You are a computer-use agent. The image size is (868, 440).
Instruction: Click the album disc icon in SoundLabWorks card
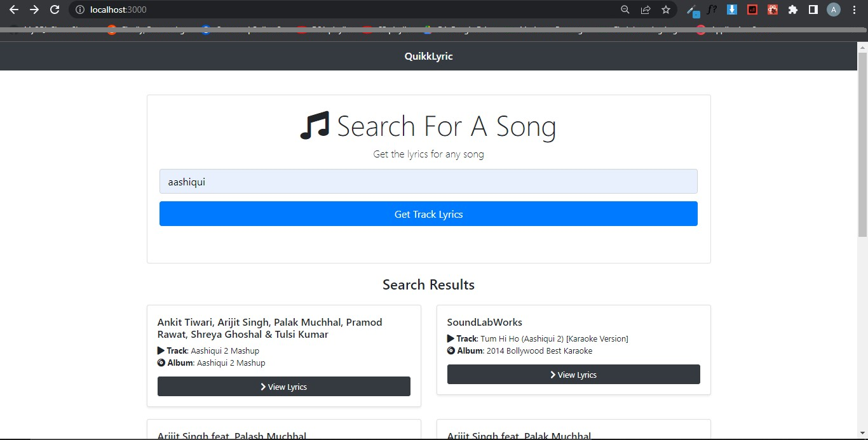(451, 350)
